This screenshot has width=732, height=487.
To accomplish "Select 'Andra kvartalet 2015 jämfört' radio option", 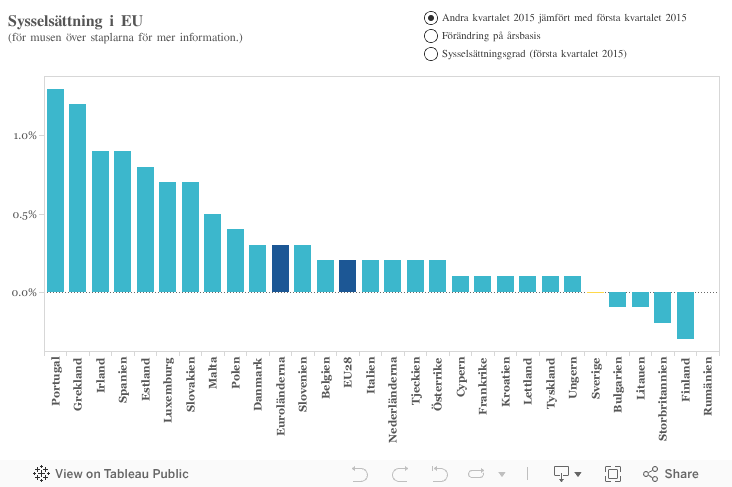I will pyautogui.click(x=431, y=18).
